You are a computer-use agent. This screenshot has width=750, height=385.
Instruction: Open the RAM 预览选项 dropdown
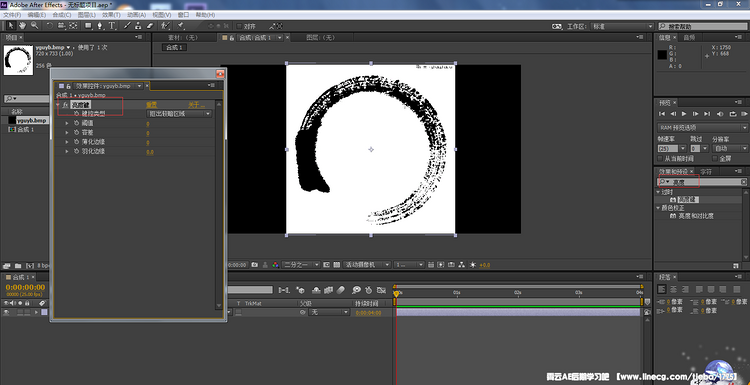coord(703,128)
